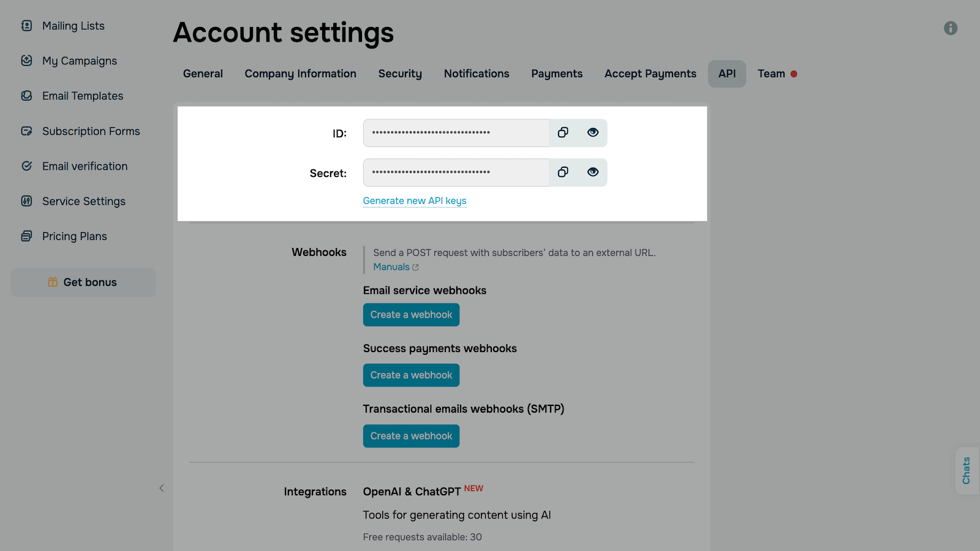Go to the Accept Payments tab
Viewport: 980px width, 551px height.
click(x=650, y=74)
